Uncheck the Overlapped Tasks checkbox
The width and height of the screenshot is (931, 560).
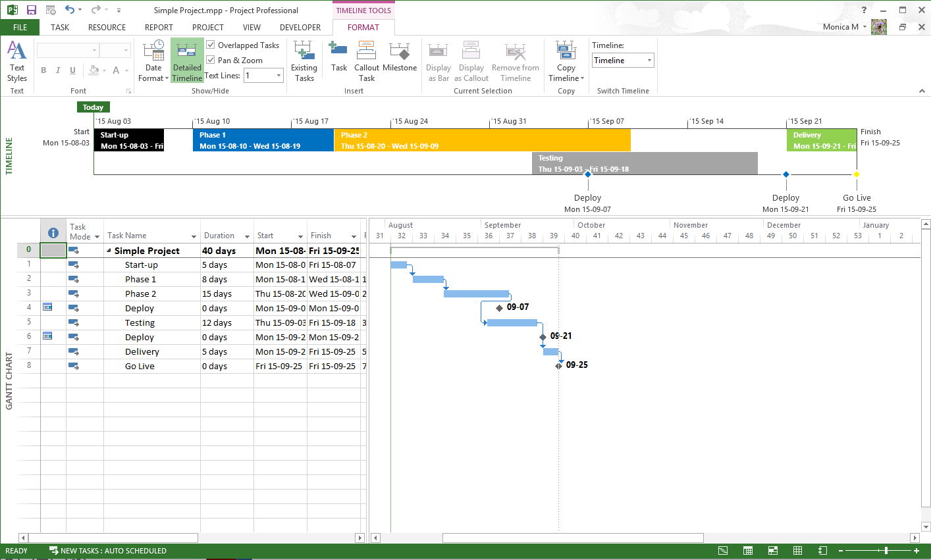tap(211, 45)
